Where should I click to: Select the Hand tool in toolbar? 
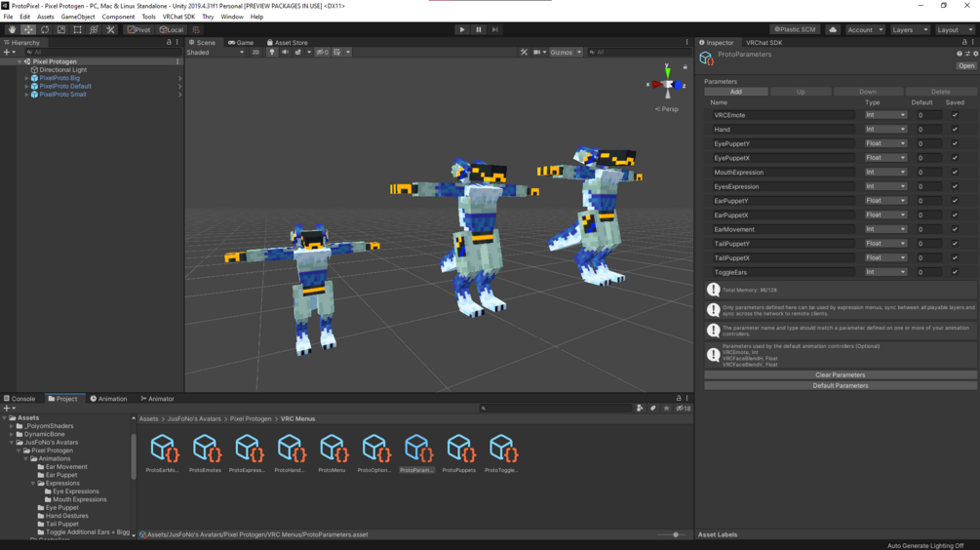(x=12, y=29)
